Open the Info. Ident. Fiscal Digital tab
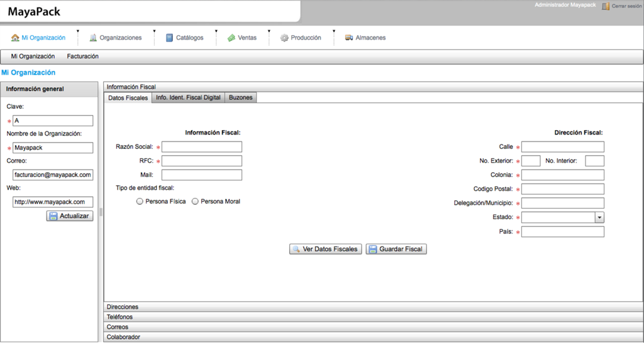 188,97
